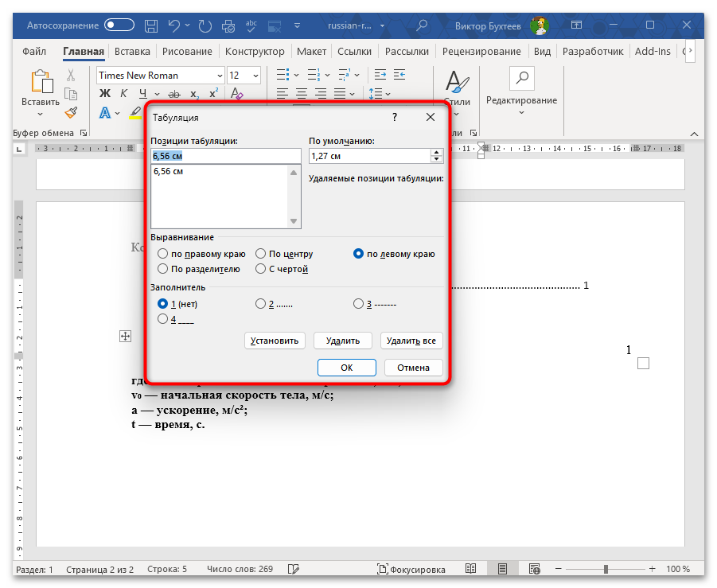Redo the last action

pyautogui.click(x=205, y=25)
